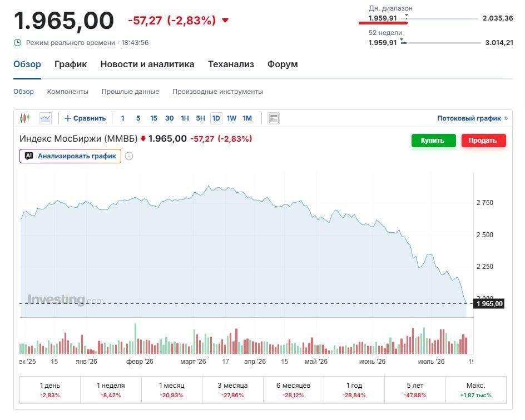Switch to the Компоненты sub-tab

pyautogui.click(x=68, y=92)
